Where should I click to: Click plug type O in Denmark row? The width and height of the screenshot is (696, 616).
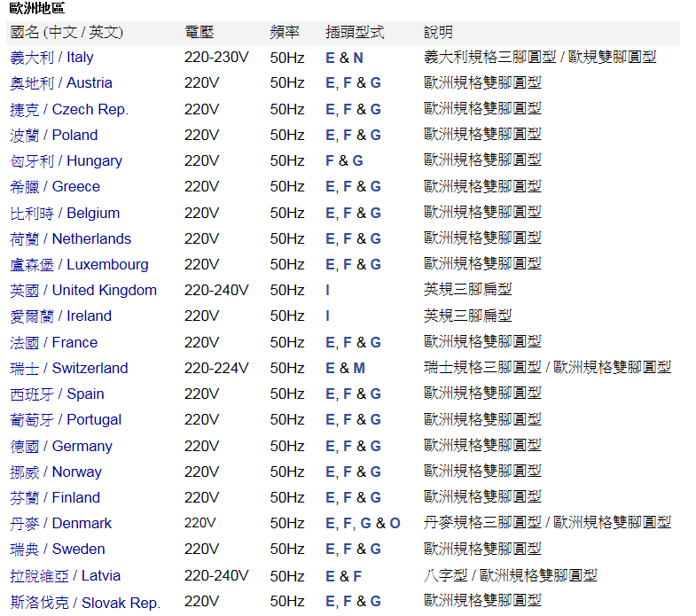coord(395,523)
